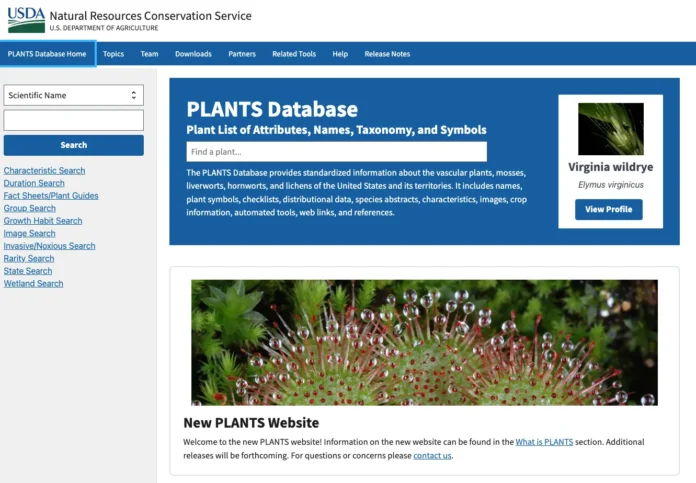Open the Wetland Search link
The image size is (696, 483).
coord(33,283)
